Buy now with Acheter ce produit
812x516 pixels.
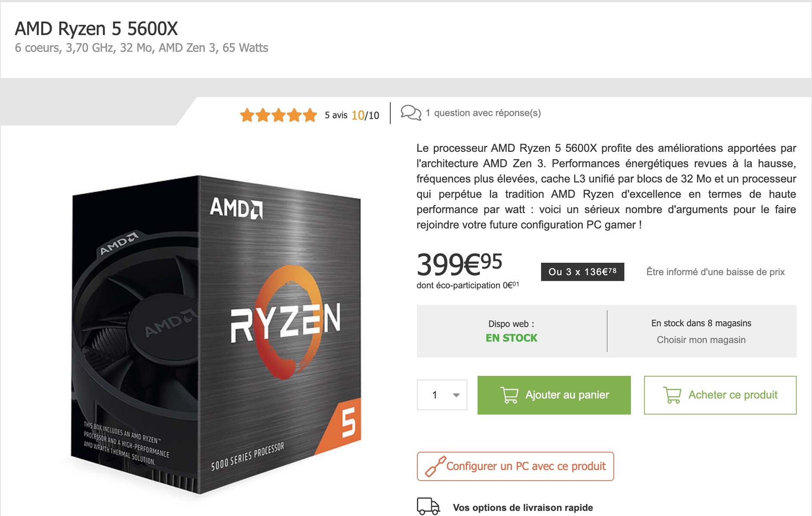pyautogui.click(x=720, y=395)
